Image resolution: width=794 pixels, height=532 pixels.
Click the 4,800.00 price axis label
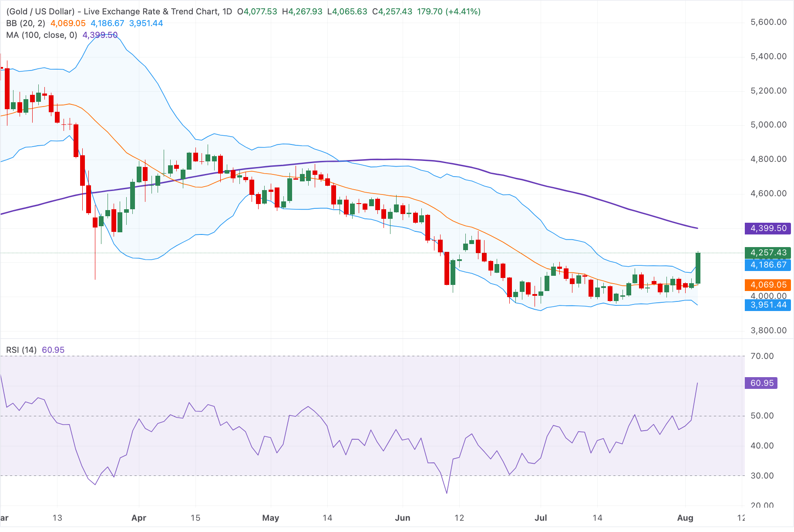[768, 159]
